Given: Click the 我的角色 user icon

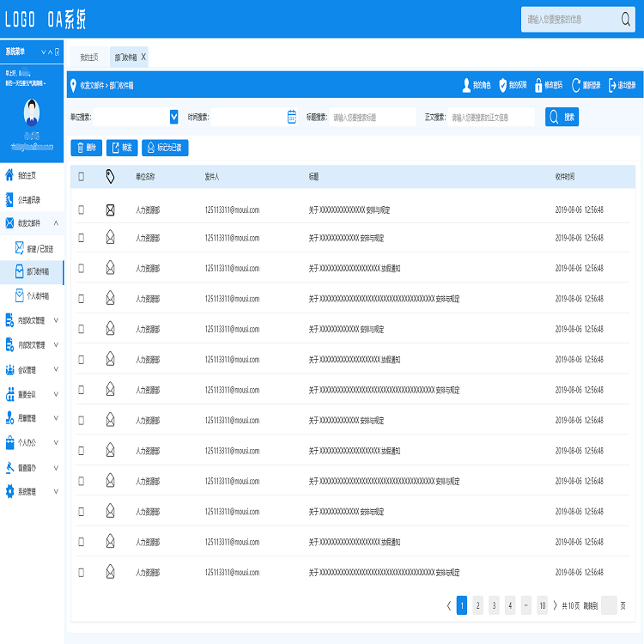Looking at the screenshot, I should click(466, 85).
